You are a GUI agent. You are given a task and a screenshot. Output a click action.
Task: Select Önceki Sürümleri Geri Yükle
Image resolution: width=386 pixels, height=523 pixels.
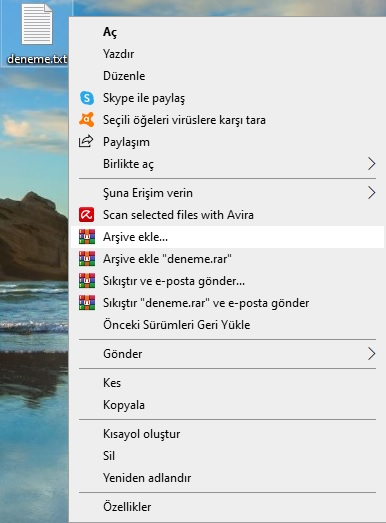(x=227, y=325)
